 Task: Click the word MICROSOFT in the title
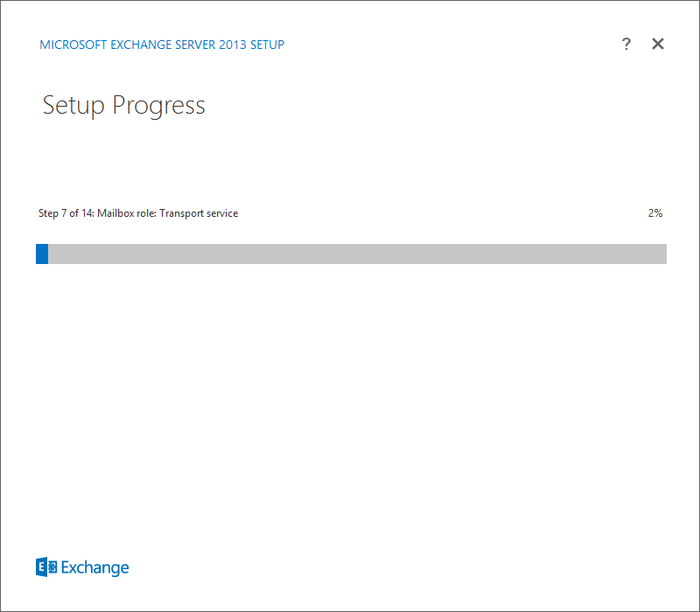tap(71, 45)
